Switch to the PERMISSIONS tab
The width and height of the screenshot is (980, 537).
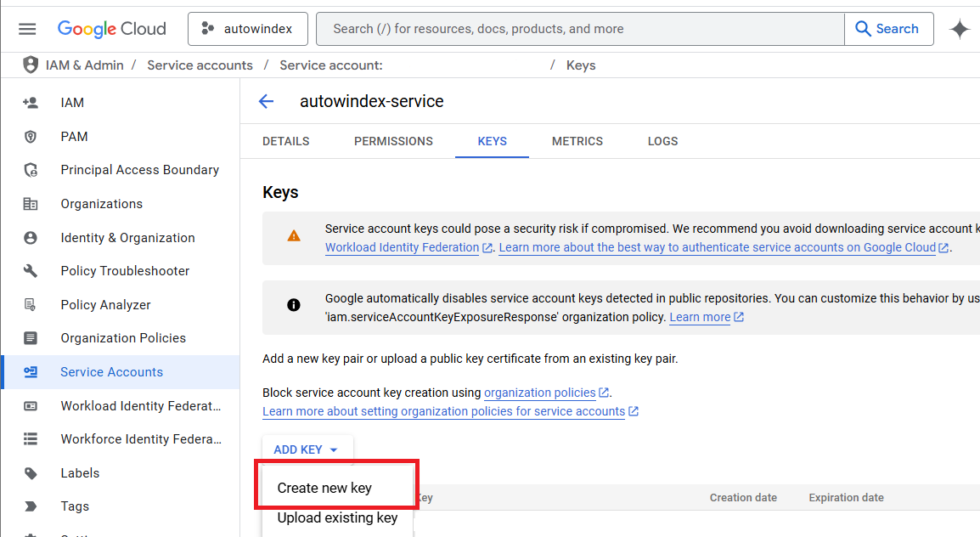click(393, 141)
